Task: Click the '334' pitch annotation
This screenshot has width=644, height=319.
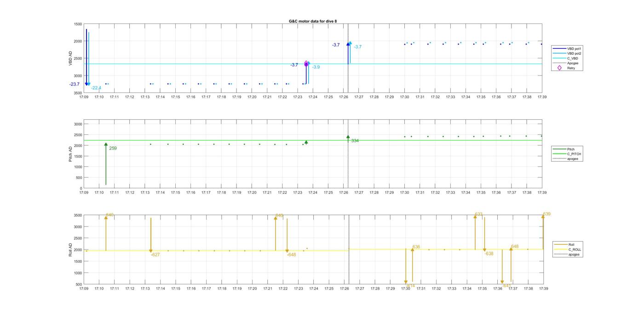Action: coord(355,141)
